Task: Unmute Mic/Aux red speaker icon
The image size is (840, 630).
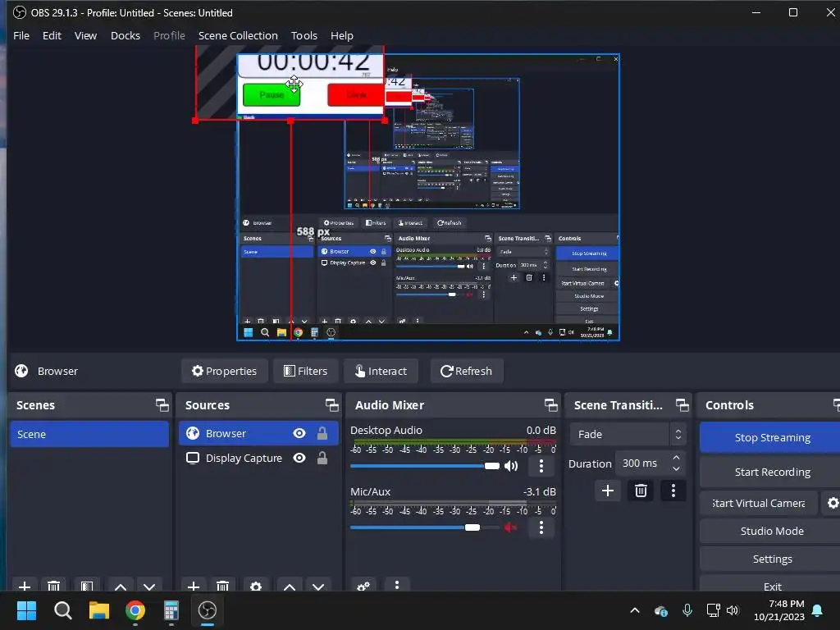Action: pos(510,527)
